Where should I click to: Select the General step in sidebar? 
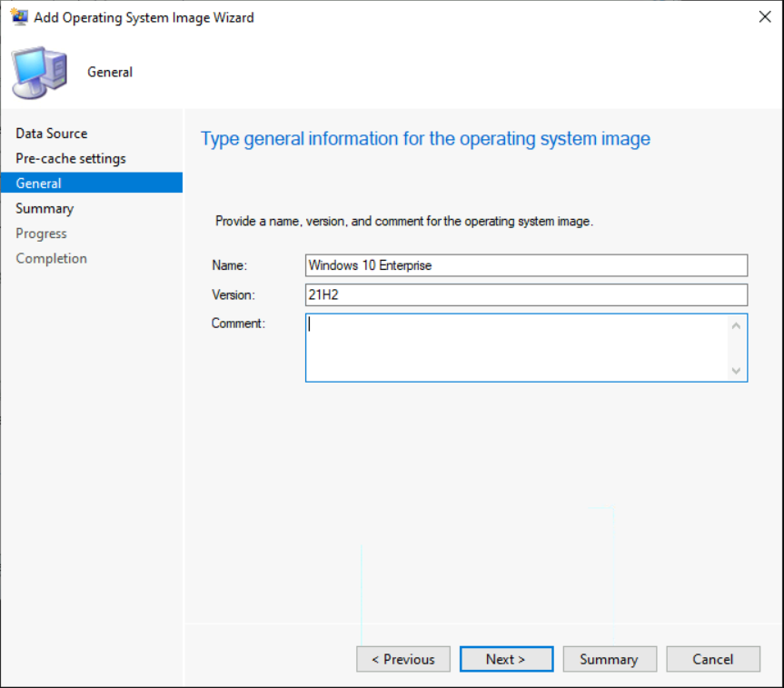[92, 183]
